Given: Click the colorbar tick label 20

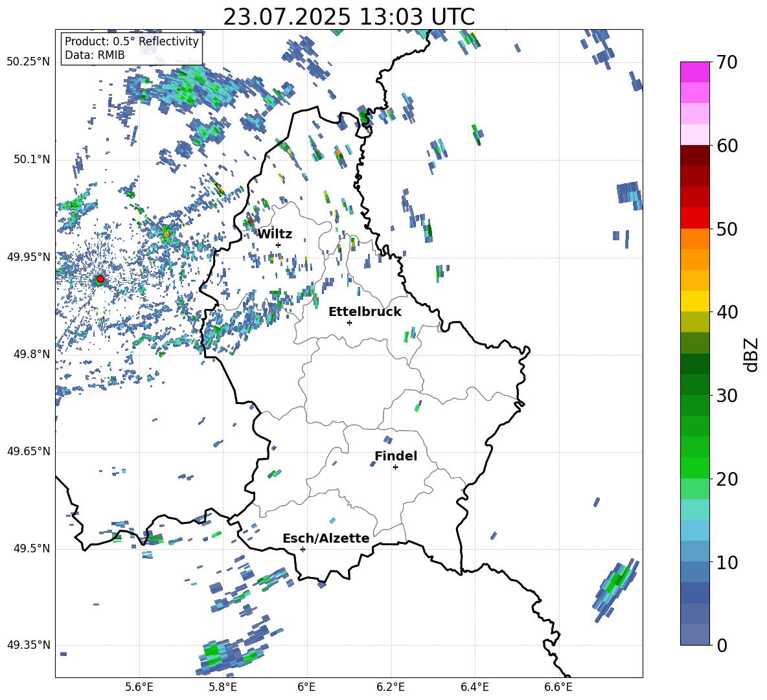Looking at the screenshot, I should [727, 479].
